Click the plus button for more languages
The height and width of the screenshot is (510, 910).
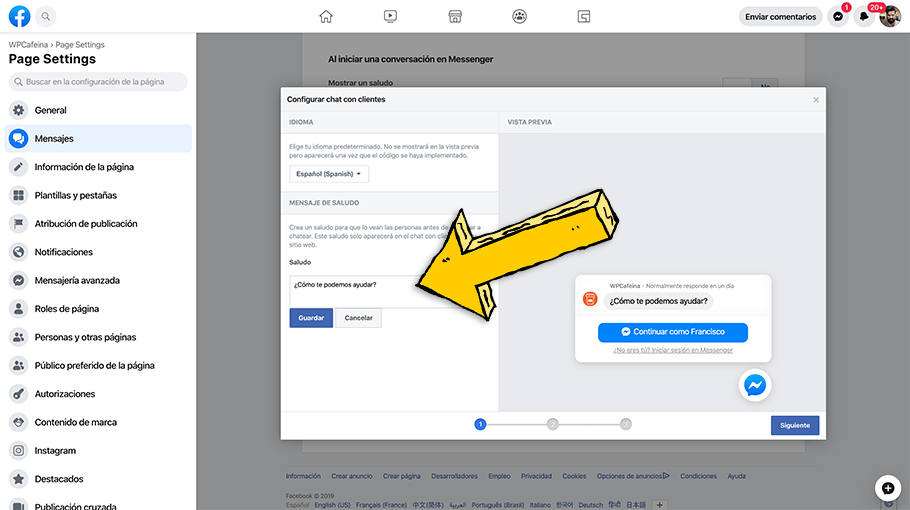point(659,505)
